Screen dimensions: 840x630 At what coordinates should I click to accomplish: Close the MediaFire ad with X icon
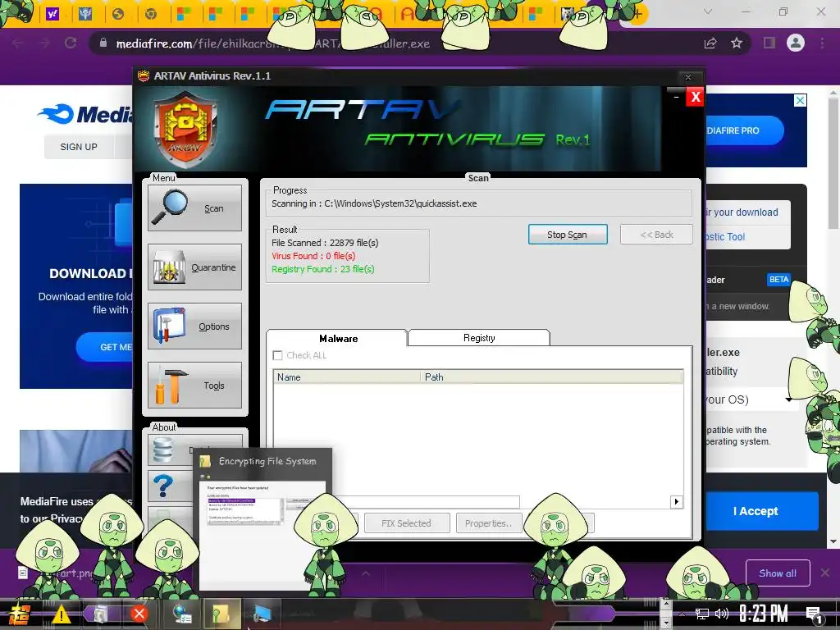click(x=800, y=100)
